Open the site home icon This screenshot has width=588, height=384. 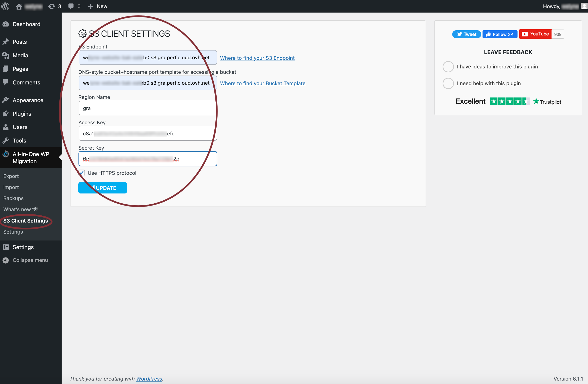(x=19, y=6)
